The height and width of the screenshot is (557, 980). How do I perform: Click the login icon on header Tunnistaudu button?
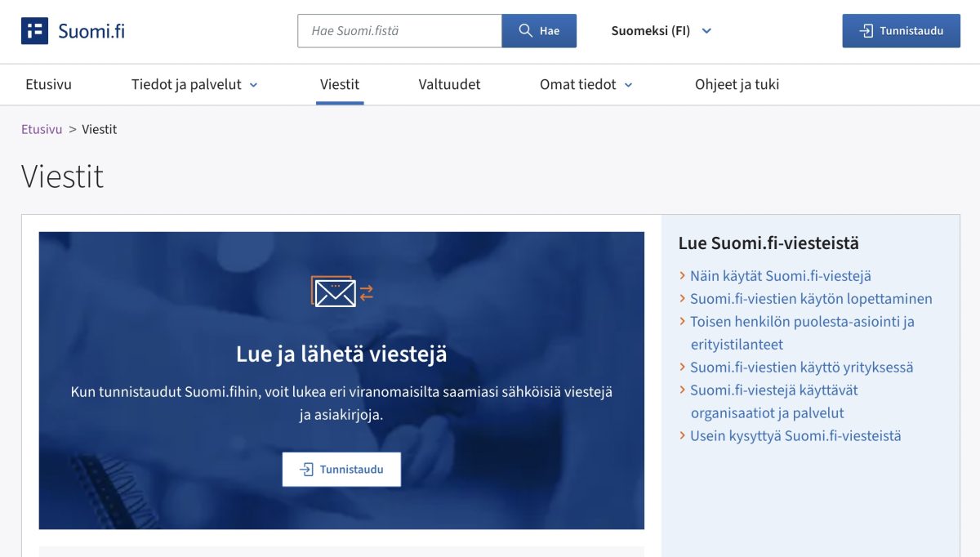tap(866, 30)
